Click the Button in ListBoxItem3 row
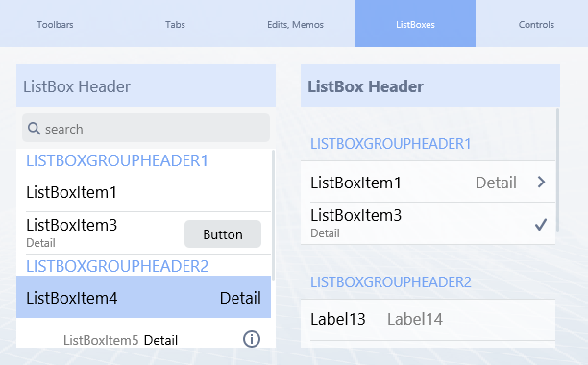This screenshot has height=365, width=588. tap(223, 233)
